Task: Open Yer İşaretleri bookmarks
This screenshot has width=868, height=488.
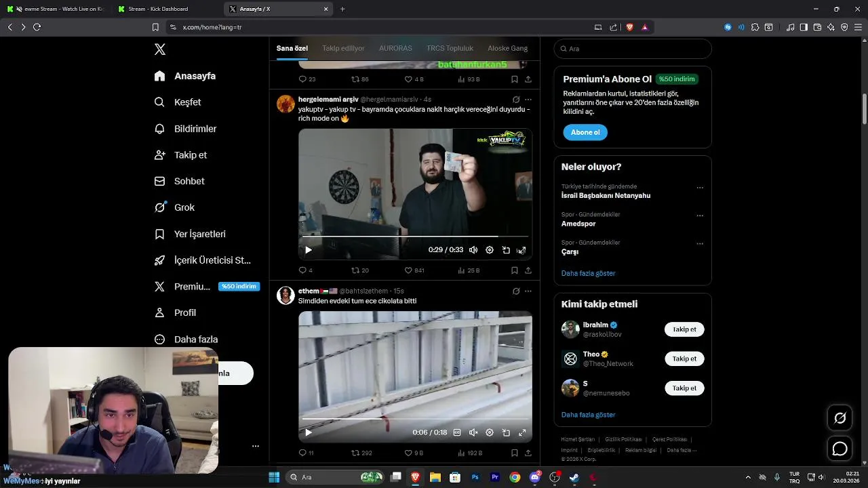Action: 190,234
